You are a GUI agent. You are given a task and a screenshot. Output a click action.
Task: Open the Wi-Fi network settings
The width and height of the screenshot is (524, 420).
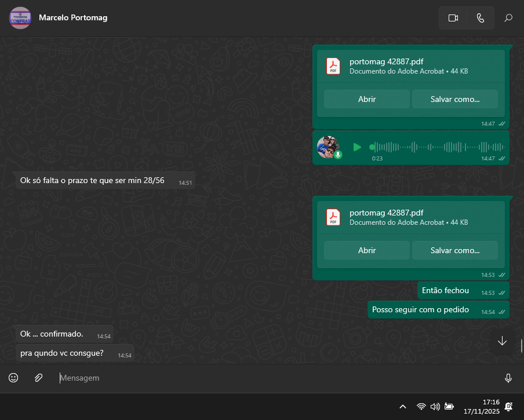click(421, 407)
